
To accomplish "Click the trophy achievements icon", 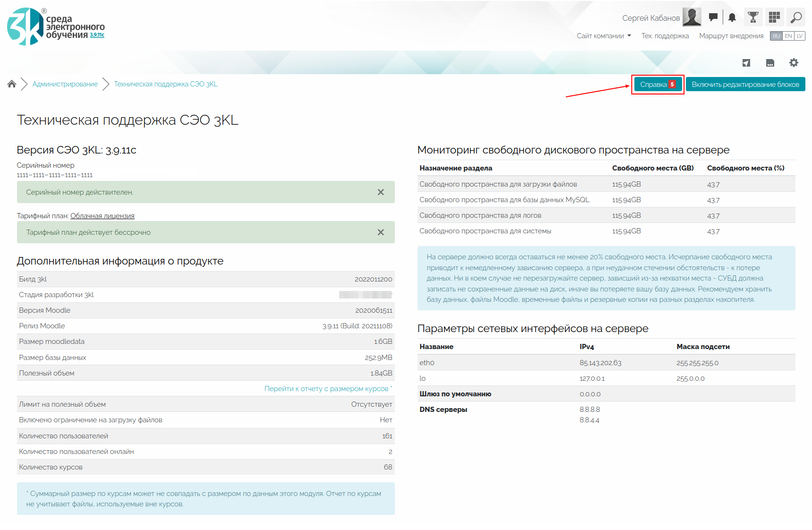I will click(753, 17).
